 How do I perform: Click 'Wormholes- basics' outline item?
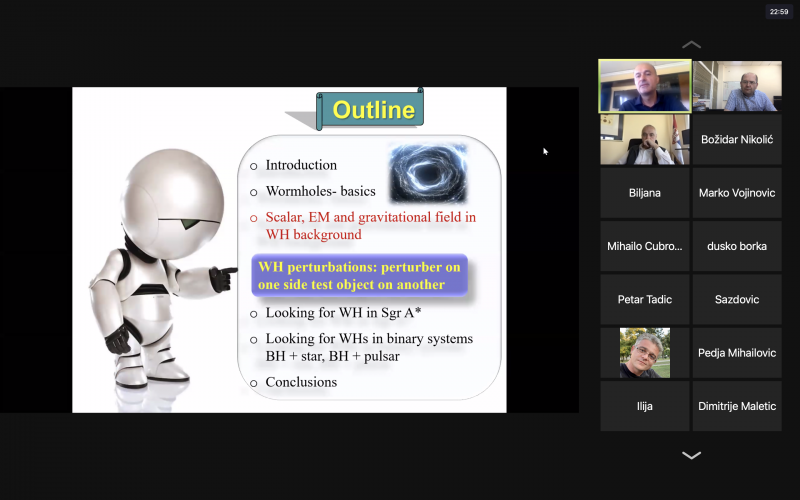[x=320, y=191]
